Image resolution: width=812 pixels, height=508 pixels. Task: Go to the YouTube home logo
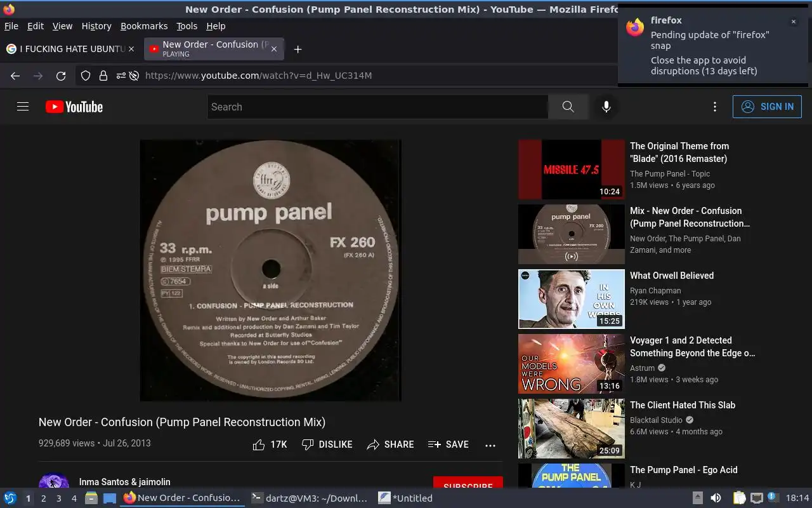tap(74, 107)
